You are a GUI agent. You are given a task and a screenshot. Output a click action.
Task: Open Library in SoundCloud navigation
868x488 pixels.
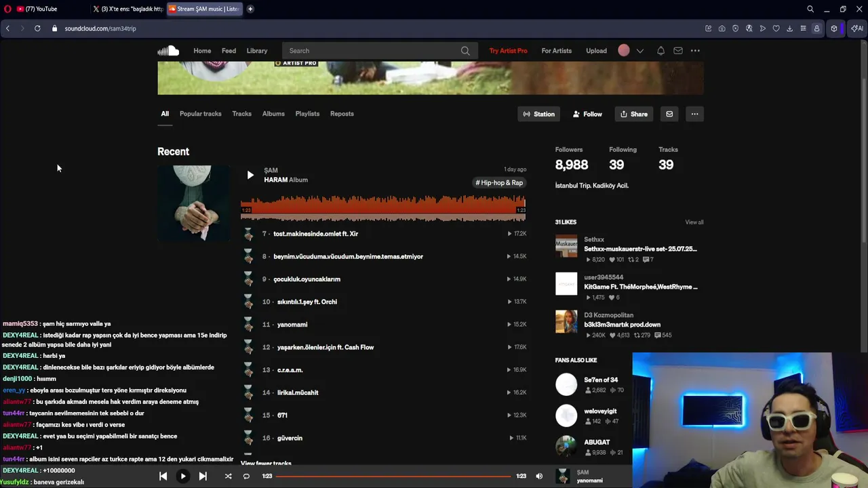(x=257, y=51)
